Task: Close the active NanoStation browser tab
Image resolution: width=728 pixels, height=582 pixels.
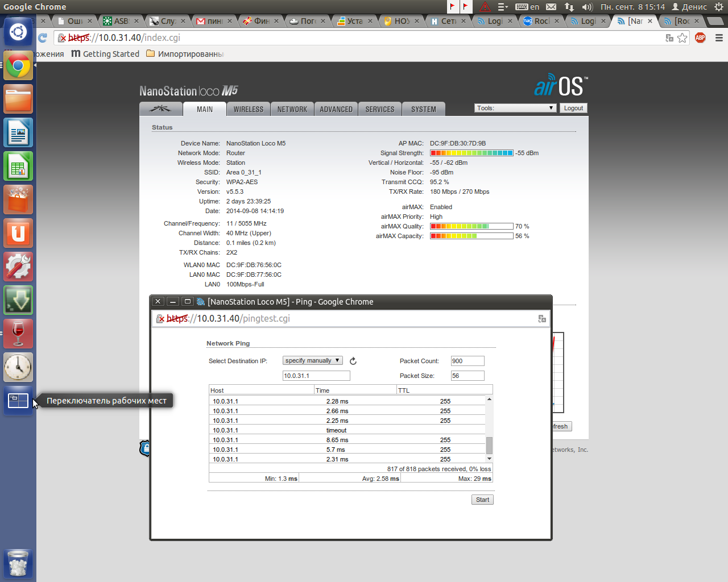Action: coord(650,21)
